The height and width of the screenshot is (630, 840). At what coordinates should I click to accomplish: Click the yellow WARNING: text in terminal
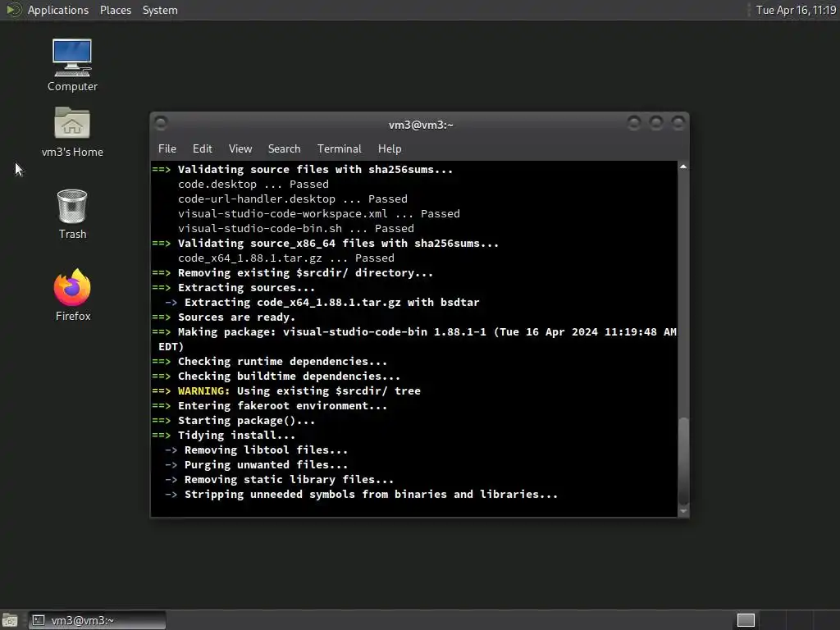(x=203, y=391)
